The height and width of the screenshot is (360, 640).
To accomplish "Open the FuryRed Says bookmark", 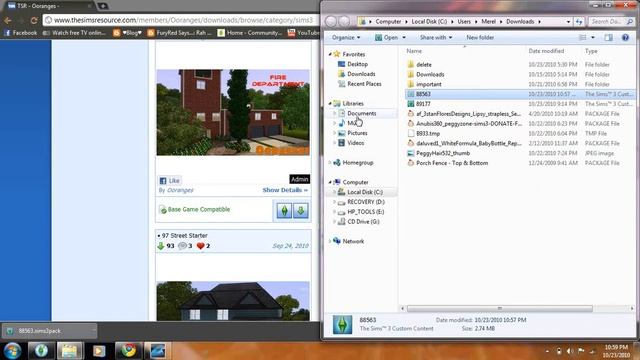I will pos(179,33).
